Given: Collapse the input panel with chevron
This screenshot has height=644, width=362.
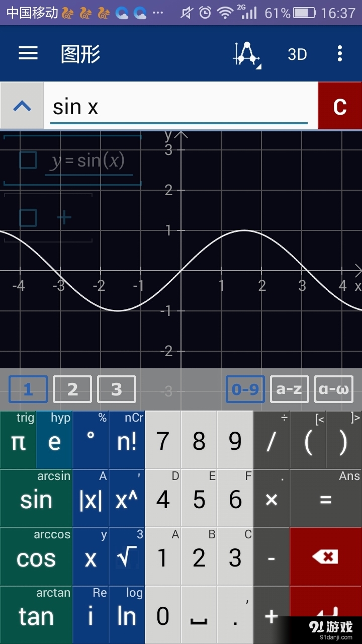Looking at the screenshot, I should click(x=22, y=106).
